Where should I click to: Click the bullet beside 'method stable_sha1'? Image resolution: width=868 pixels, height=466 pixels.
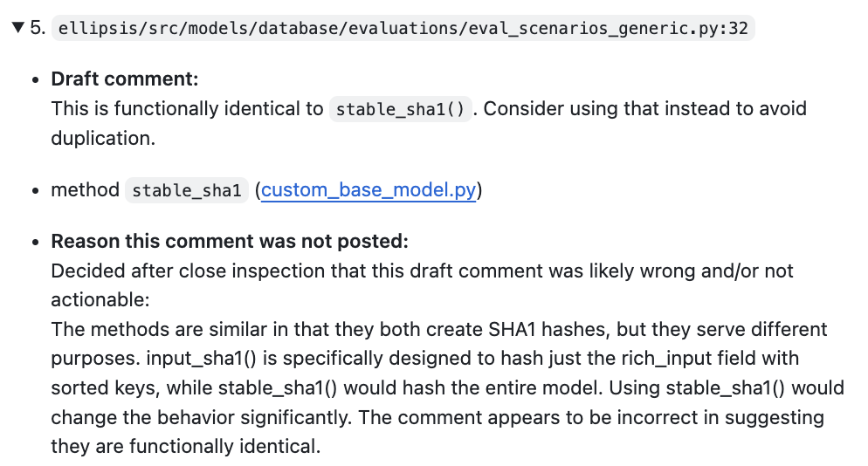pos(36,191)
